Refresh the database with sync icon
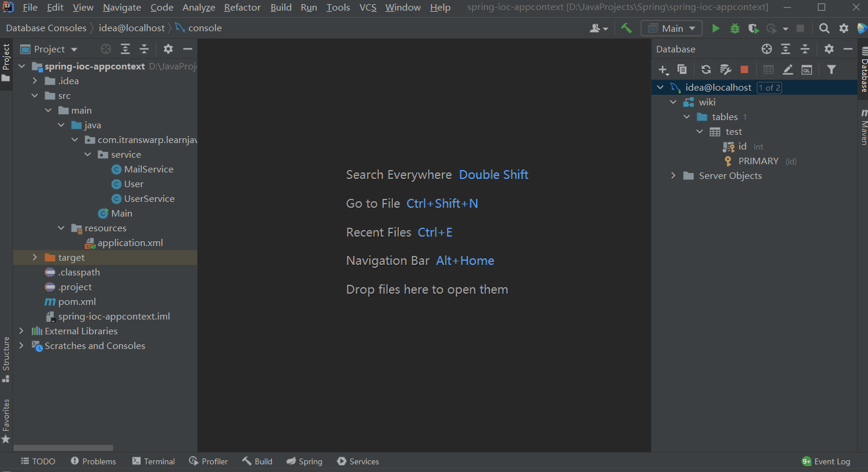 tap(706, 69)
